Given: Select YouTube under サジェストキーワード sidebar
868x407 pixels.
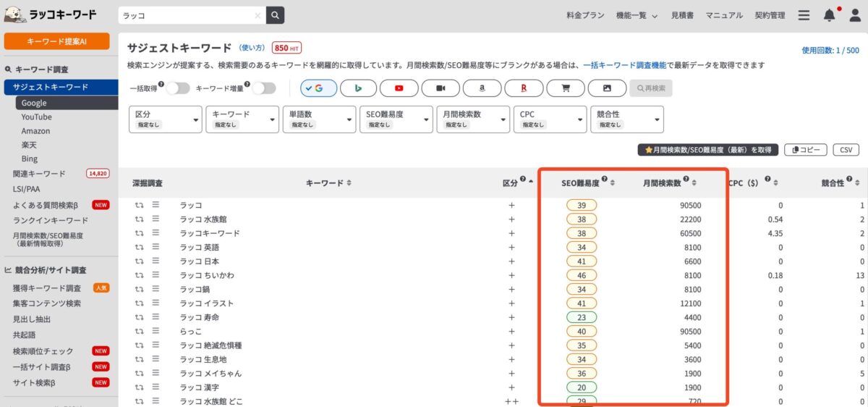Looking at the screenshot, I should [36, 117].
